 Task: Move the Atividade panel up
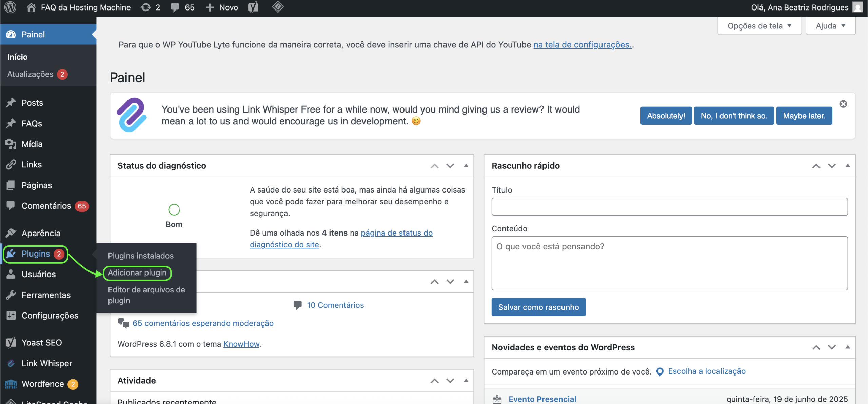click(434, 381)
